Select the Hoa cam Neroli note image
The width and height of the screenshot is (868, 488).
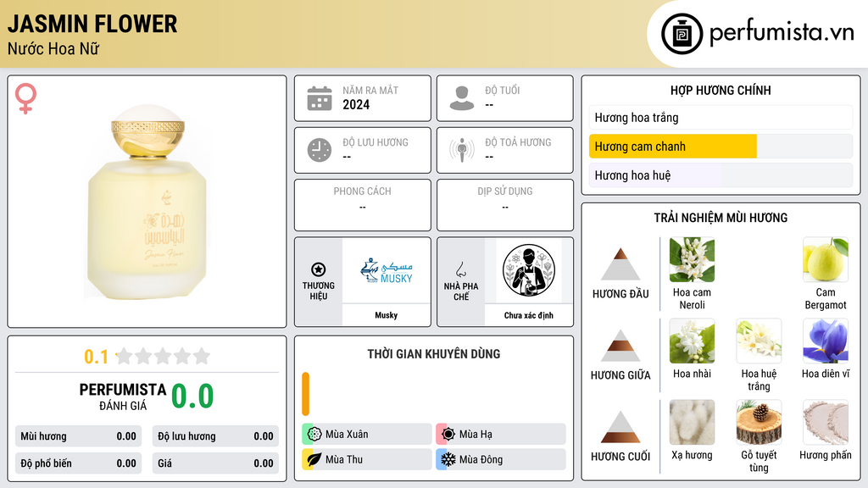point(692,259)
